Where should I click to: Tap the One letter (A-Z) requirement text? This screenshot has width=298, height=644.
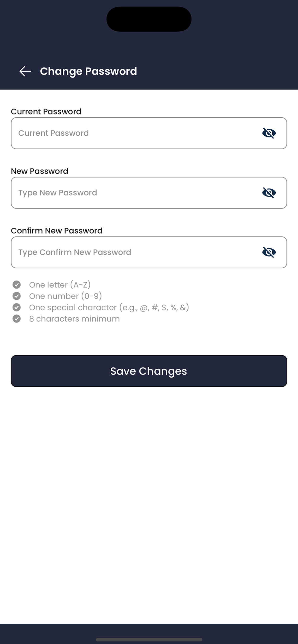60,285
